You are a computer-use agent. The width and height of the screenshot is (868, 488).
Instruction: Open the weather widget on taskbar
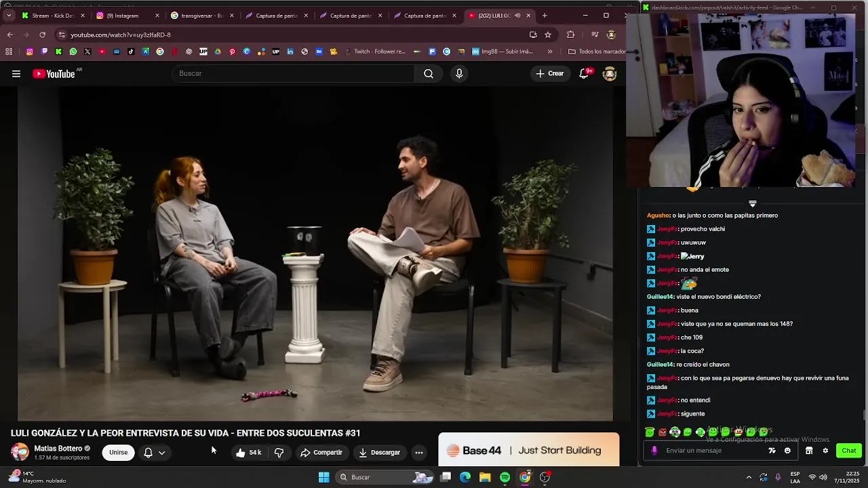click(x=37, y=477)
